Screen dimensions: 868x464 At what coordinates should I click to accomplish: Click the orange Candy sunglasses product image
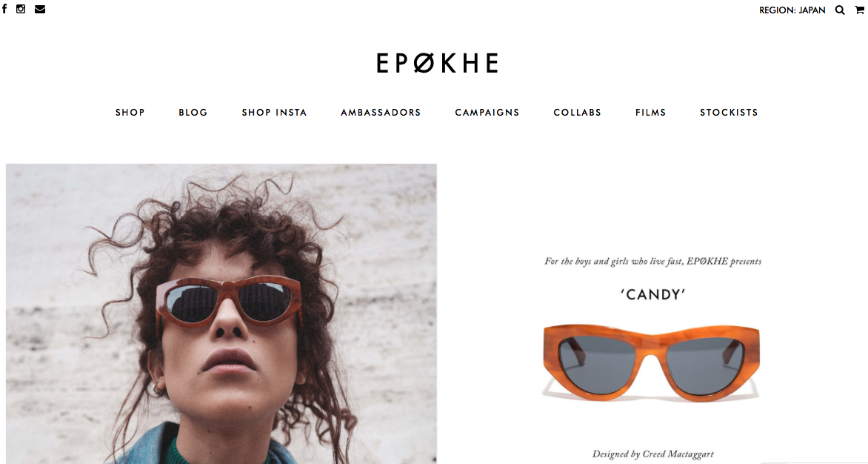coord(652,362)
